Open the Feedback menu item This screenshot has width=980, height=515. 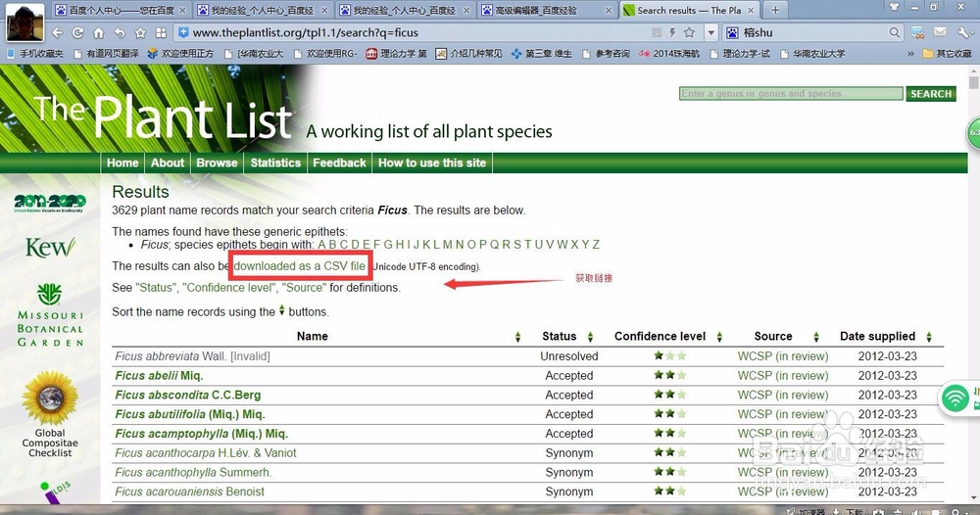(x=339, y=163)
